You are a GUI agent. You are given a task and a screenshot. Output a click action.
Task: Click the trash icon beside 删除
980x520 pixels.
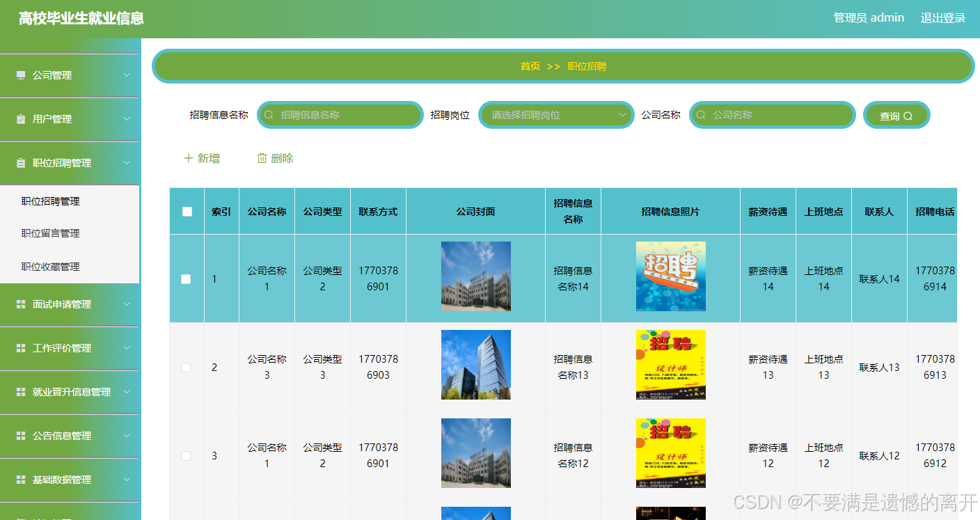[262, 158]
